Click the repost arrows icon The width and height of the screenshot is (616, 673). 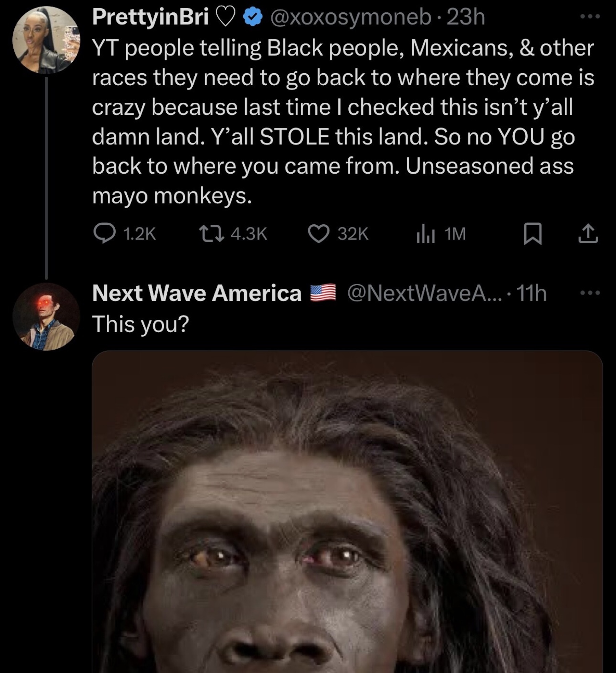click(212, 234)
